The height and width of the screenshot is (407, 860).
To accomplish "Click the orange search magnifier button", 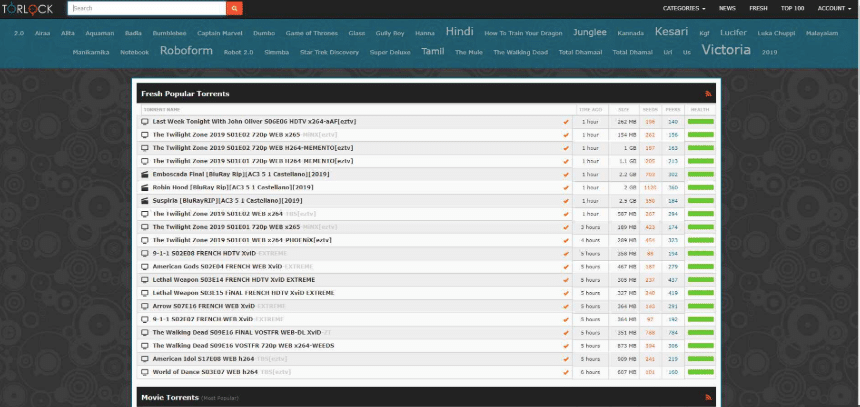I will [234, 8].
